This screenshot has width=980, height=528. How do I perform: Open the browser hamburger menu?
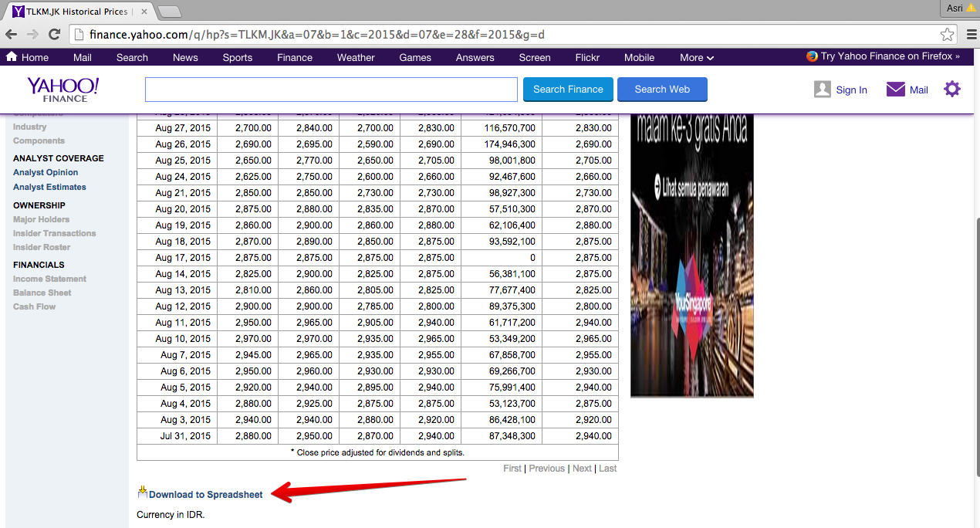point(971,34)
